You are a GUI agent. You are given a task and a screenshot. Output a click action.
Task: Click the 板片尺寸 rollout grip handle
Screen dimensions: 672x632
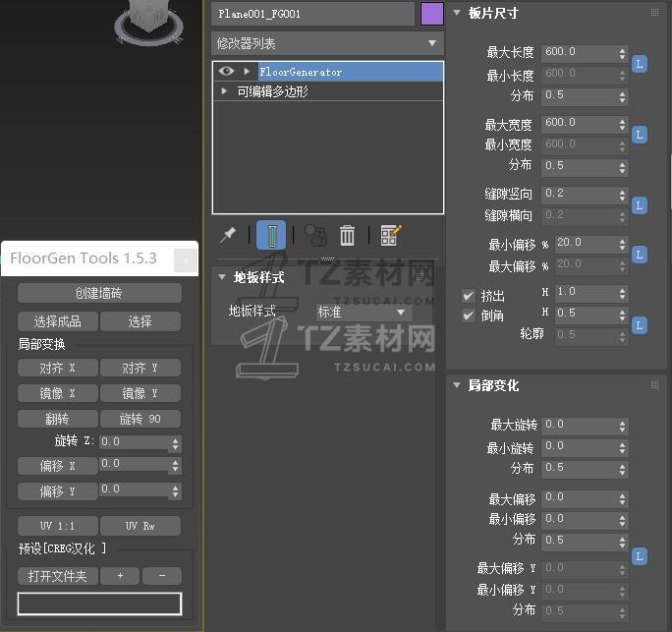pyautogui.click(x=654, y=13)
